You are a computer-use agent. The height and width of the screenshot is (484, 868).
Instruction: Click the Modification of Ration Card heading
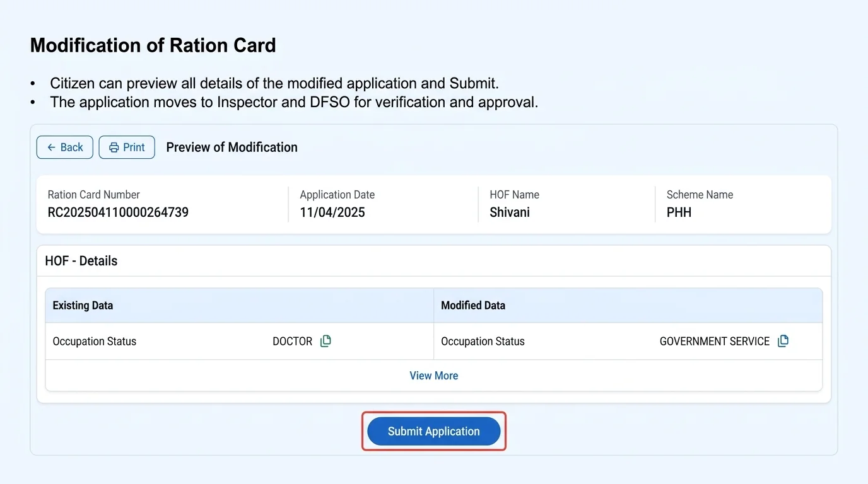153,45
